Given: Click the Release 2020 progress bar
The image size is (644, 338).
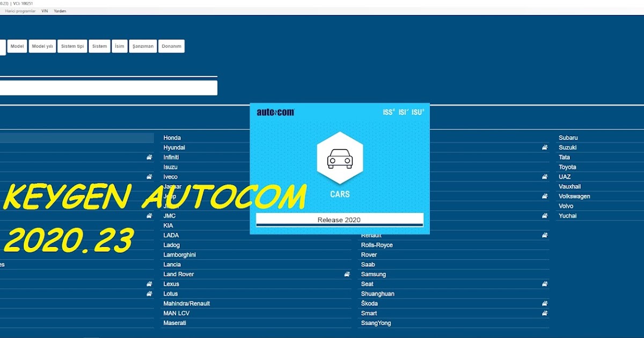Looking at the screenshot, I should (340, 219).
